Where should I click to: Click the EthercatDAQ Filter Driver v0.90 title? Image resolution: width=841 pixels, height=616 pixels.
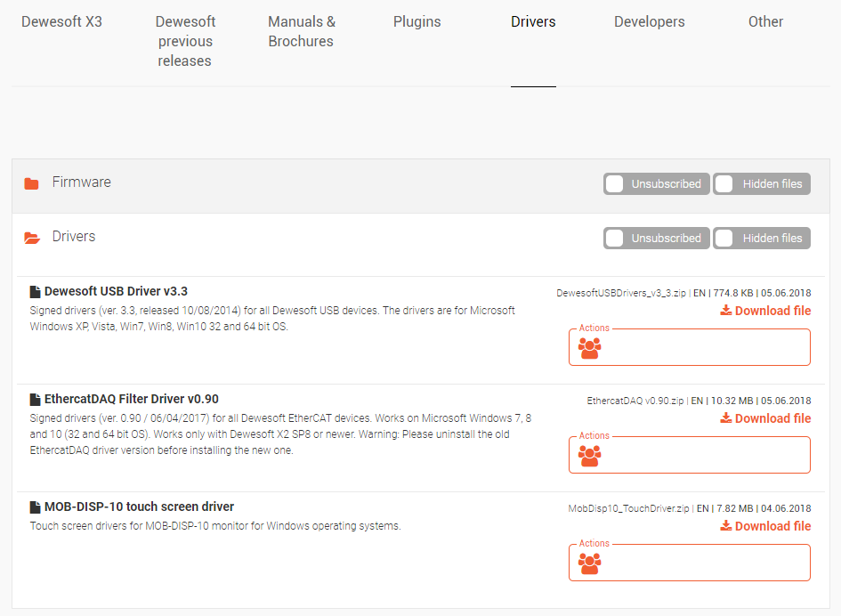132,399
